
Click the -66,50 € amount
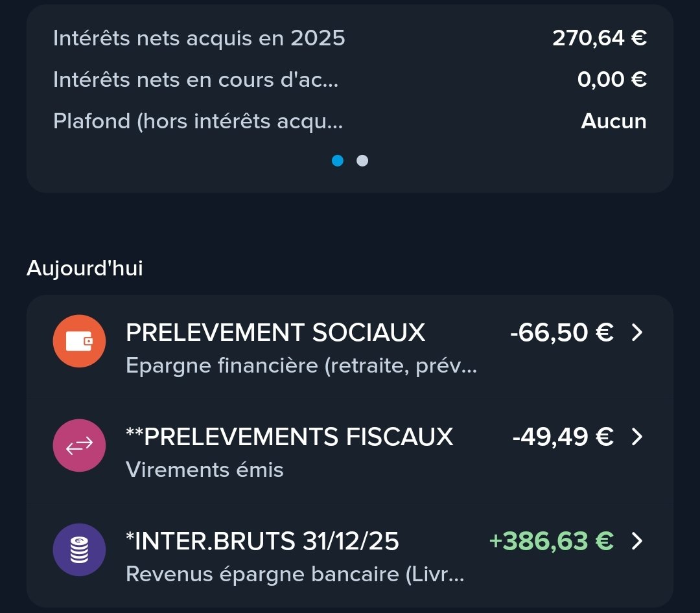(561, 332)
